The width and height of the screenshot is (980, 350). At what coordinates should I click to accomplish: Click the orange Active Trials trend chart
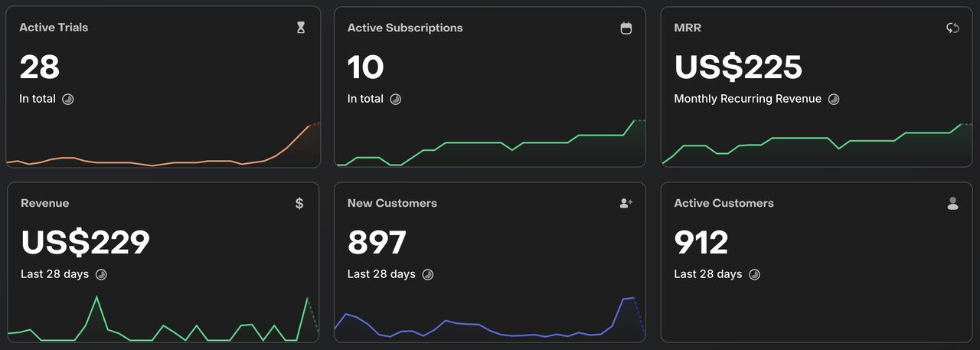coord(163,144)
